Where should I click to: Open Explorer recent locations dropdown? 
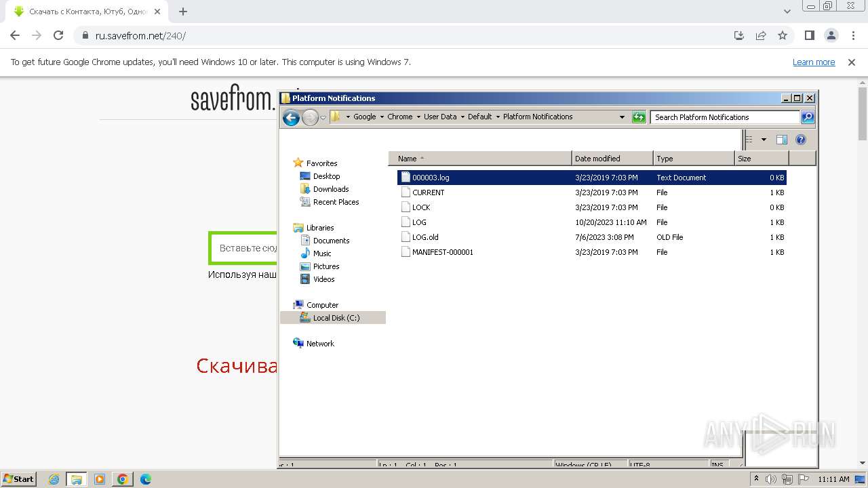[x=323, y=117]
